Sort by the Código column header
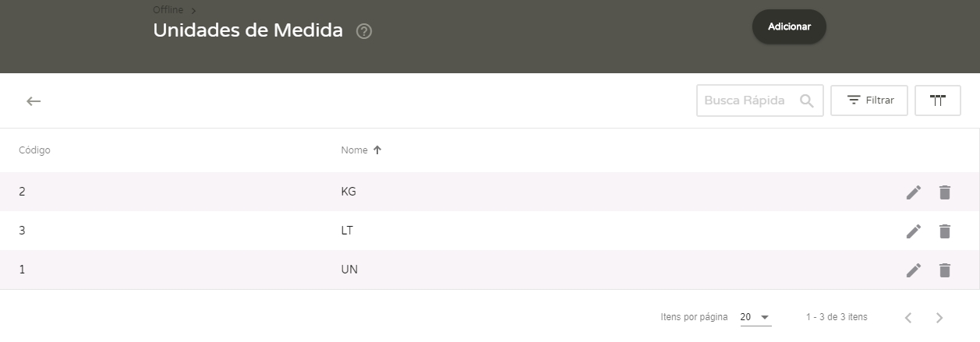The width and height of the screenshot is (980, 342). coord(34,150)
